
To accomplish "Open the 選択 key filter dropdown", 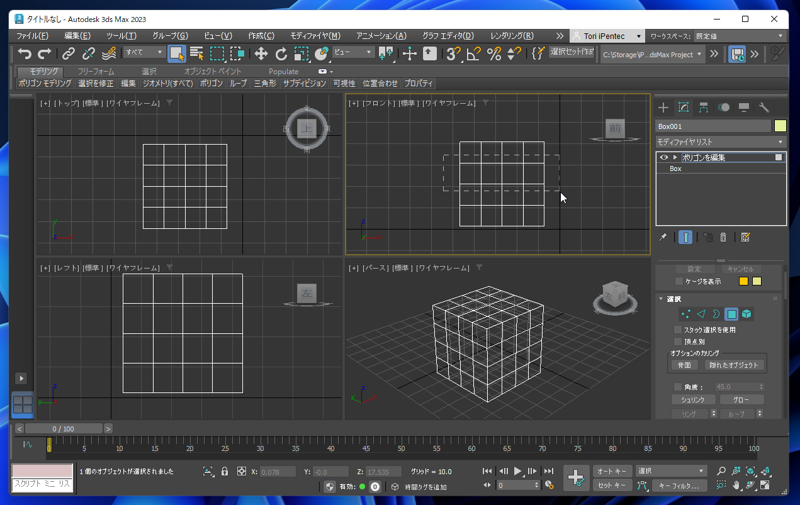I will (670, 471).
